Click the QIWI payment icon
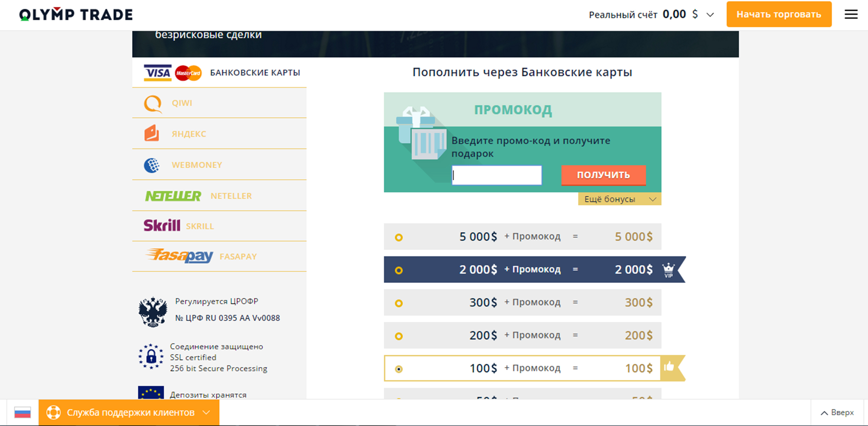The height and width of the screenshot is (426, 868). [153, 103]
